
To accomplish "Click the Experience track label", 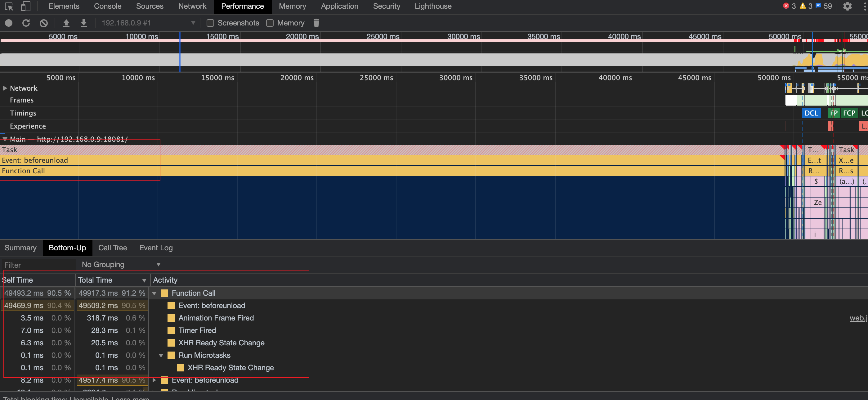I will [28, 126].
